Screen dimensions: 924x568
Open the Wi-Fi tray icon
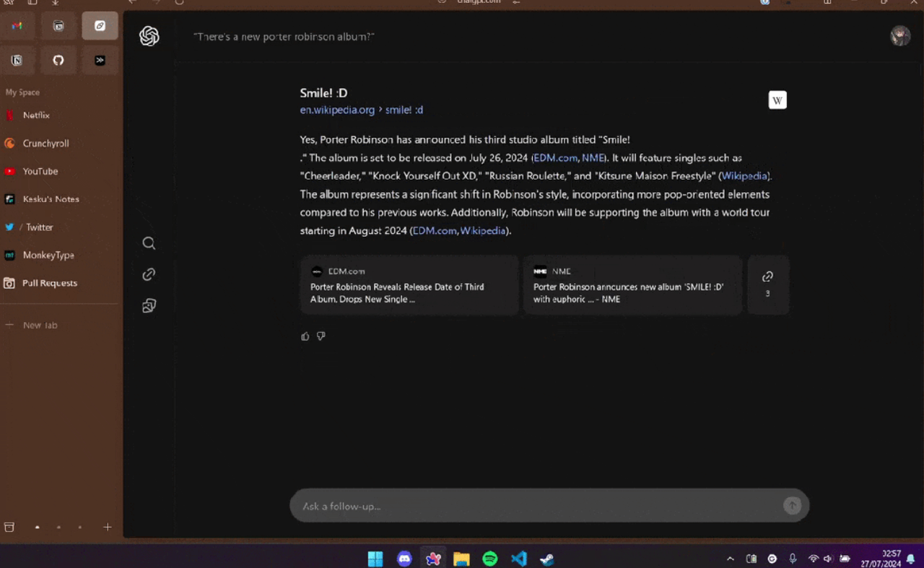coord(814,559)
